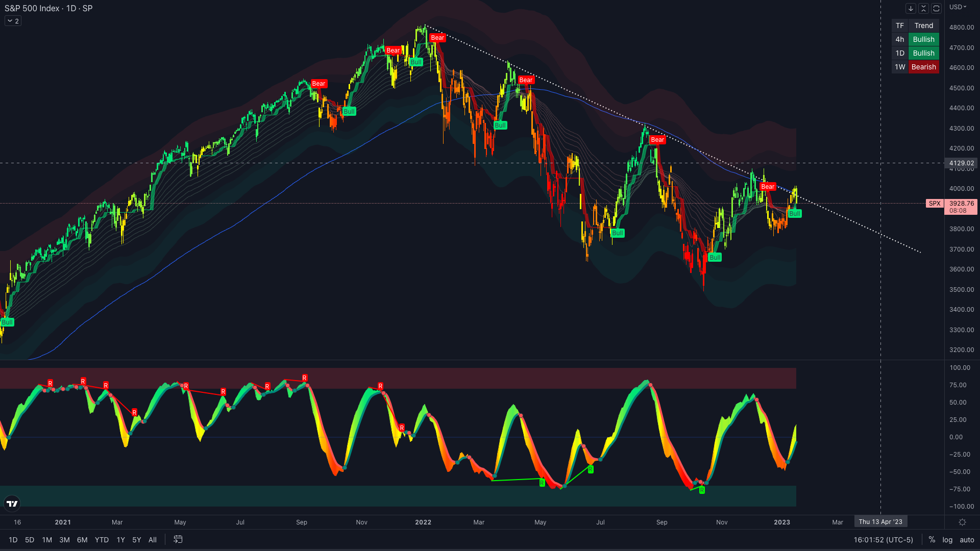The image size is (980, 551).
Task: Toggle percent scale mode
Action: 932,539
